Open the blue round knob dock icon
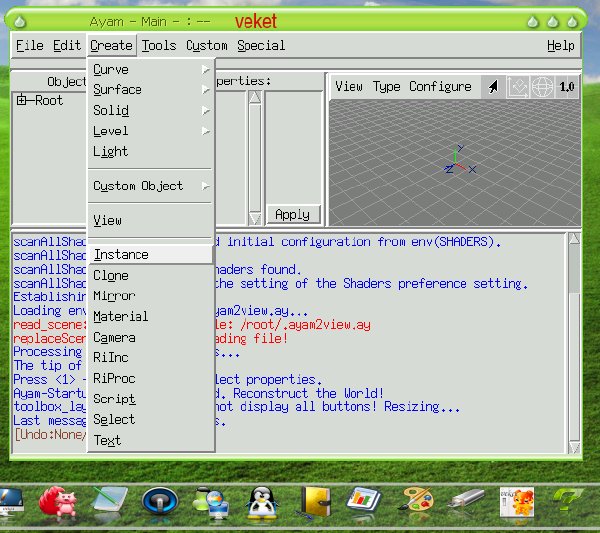600x533 pixels. (x=160, y=500)
